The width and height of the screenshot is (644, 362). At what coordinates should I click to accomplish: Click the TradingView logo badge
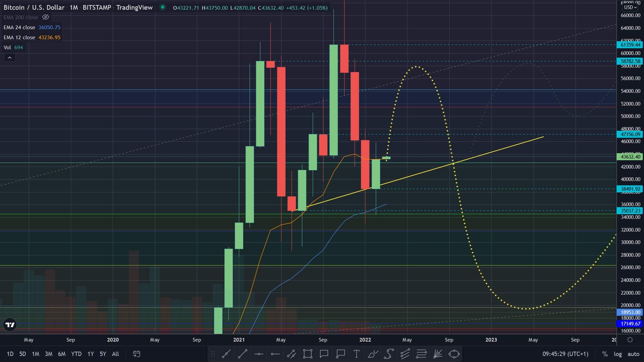click(10, 325)
